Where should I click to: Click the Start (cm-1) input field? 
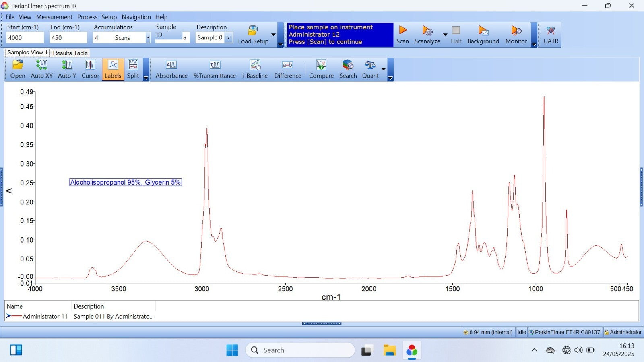pos(25,38)
